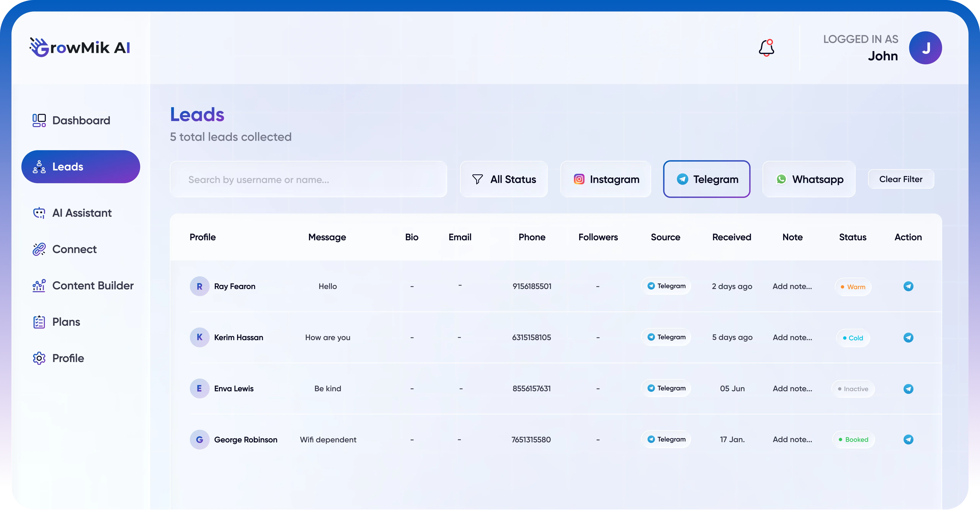The height and width of the screenshot is (521, 980).
Task: Click the Dashboard sidebar icon
Action: point(39,120)
